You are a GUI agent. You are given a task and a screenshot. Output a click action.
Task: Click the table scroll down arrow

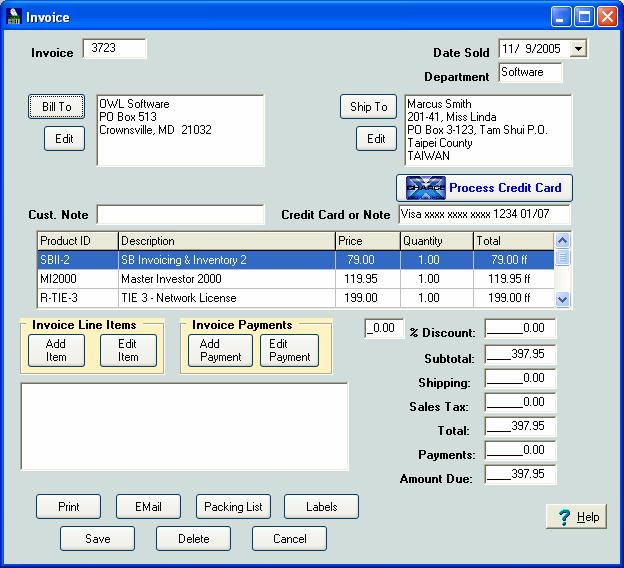pyautogui.click(x=562, y=299)
